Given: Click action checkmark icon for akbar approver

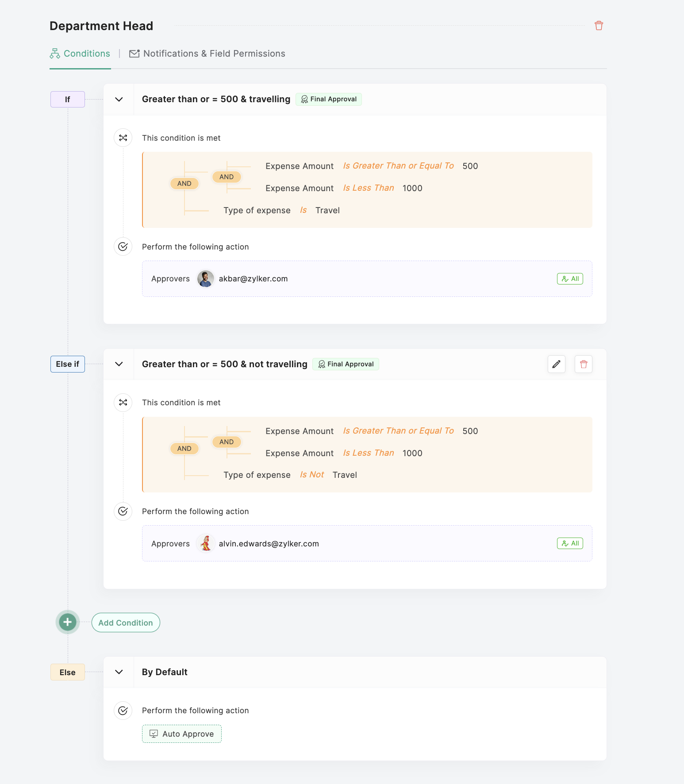Looking at the screenshot, I should coord(123,246).
